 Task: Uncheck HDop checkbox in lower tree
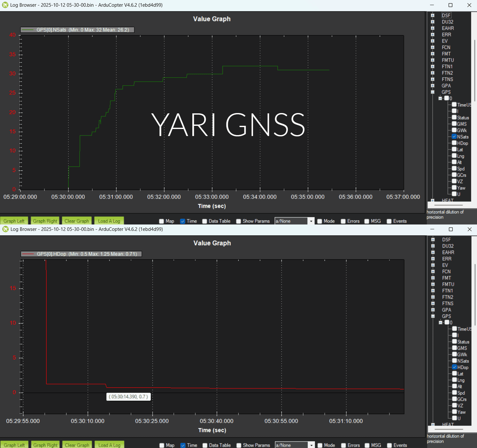[x=454, y=367]
